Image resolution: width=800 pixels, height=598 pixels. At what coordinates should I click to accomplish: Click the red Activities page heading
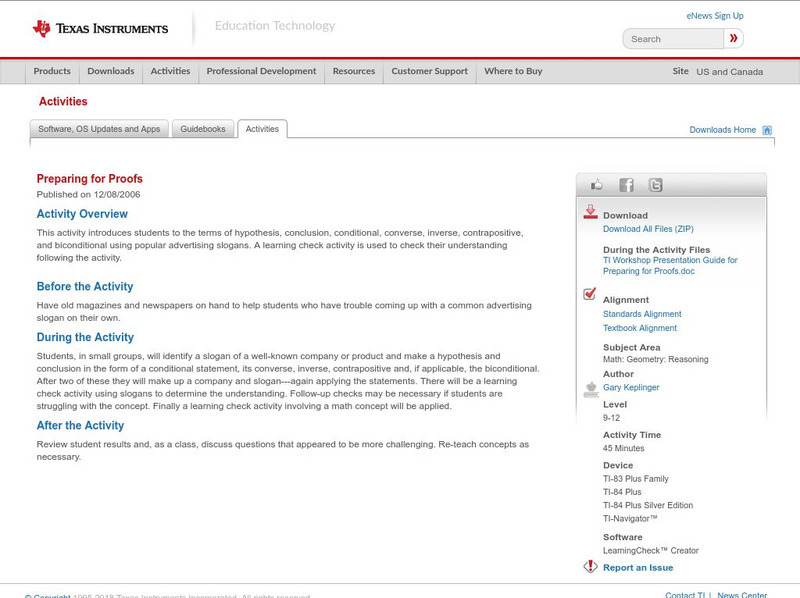pyautogui.click(x=63, y=102)
